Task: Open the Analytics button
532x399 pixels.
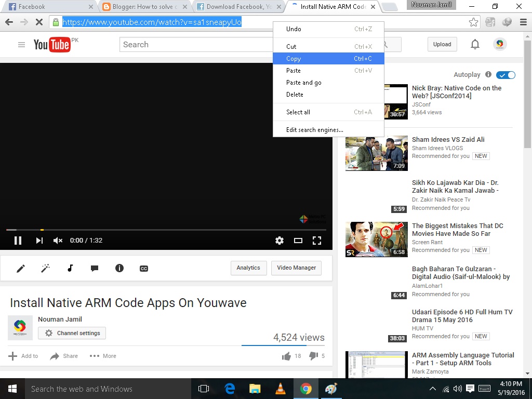Action: [248, 268]
